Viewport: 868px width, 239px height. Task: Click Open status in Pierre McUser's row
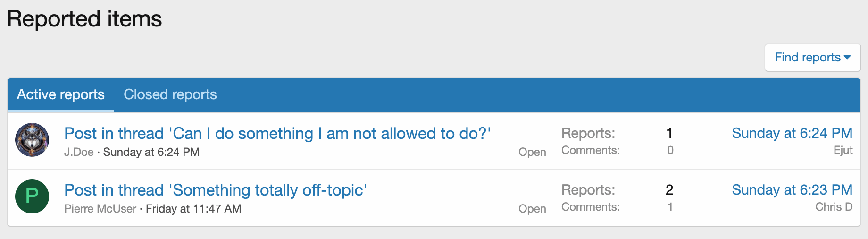tap(532, 209)
